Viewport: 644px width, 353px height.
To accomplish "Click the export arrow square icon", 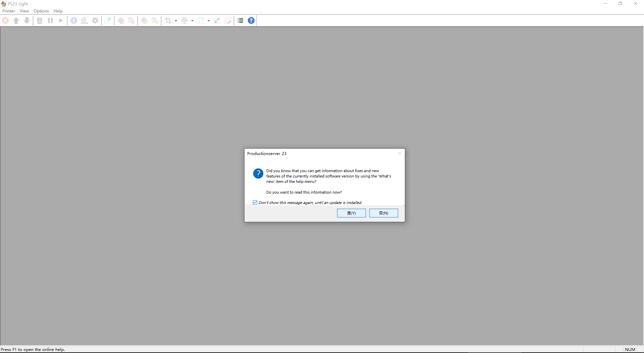I will point(108,20).
